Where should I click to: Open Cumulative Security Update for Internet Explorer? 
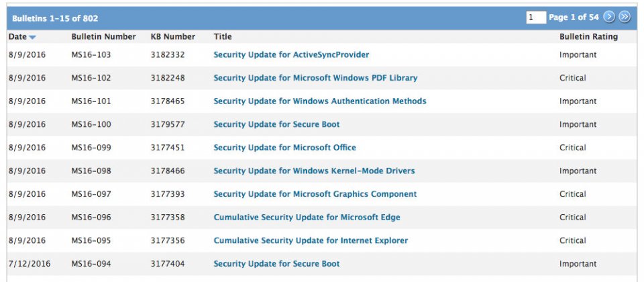(311, 240)
